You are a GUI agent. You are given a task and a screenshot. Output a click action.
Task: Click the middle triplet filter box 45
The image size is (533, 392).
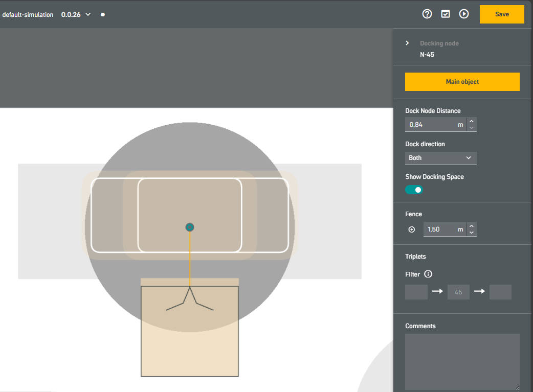[x=458, y=292]
